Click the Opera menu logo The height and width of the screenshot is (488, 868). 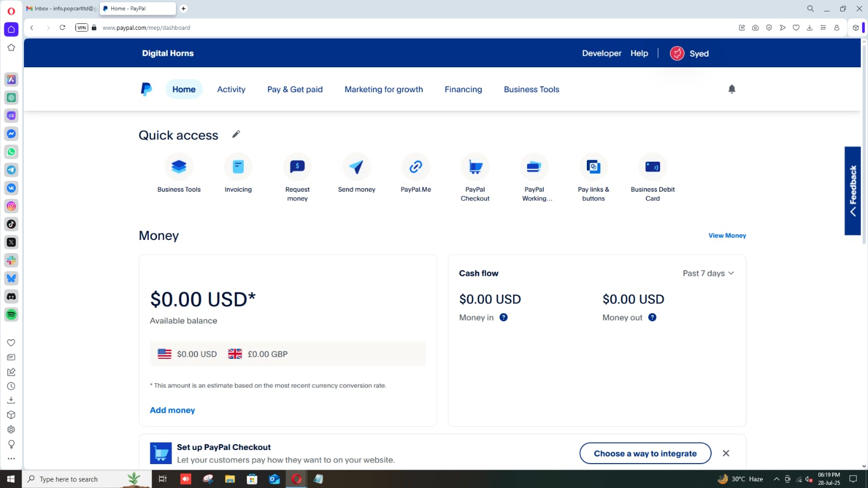[x=11, y=11]
